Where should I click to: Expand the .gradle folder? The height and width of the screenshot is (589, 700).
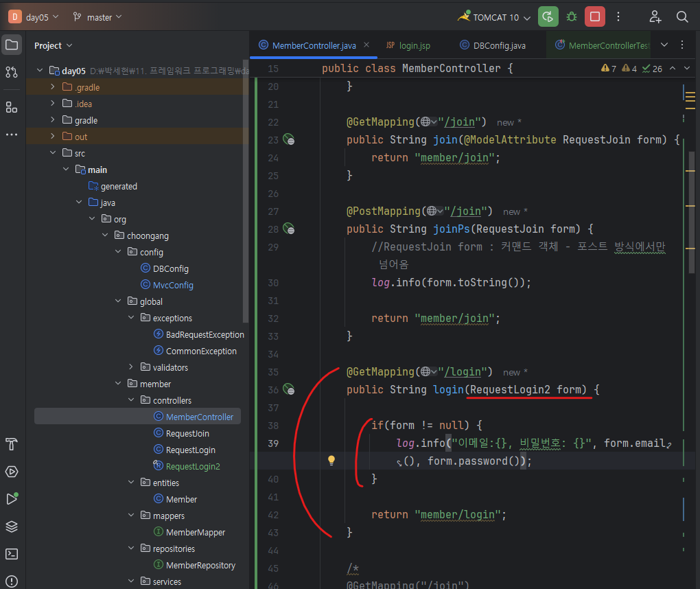(x=53, y=86)
